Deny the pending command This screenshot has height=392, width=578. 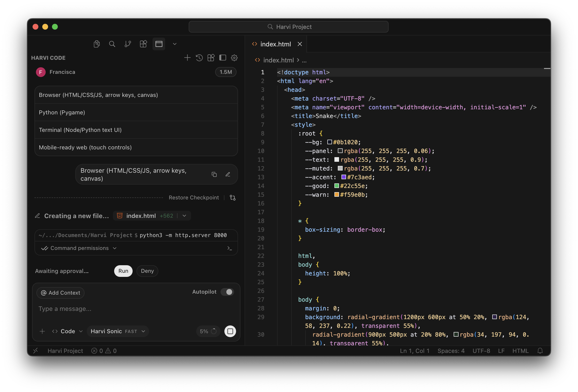click(147, 271)
